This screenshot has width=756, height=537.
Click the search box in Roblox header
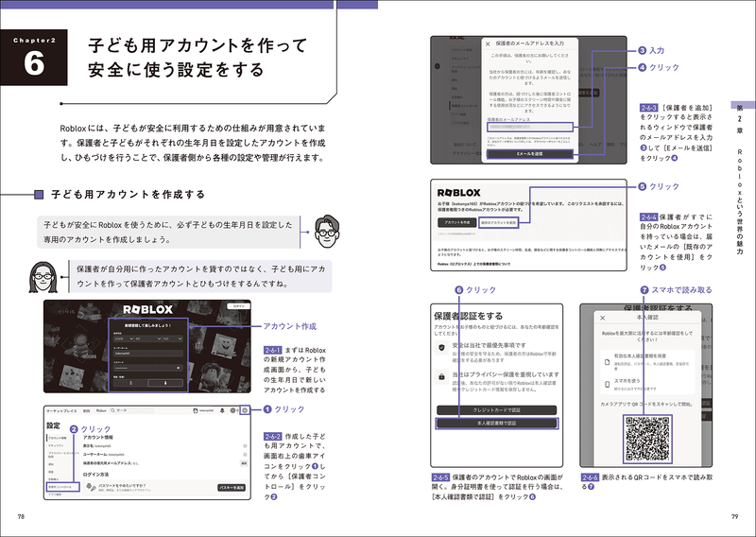(x=132, y=410)
